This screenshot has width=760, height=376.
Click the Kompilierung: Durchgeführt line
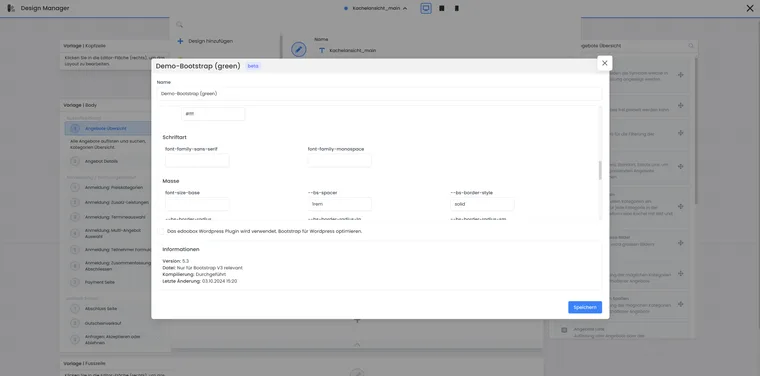194,274
